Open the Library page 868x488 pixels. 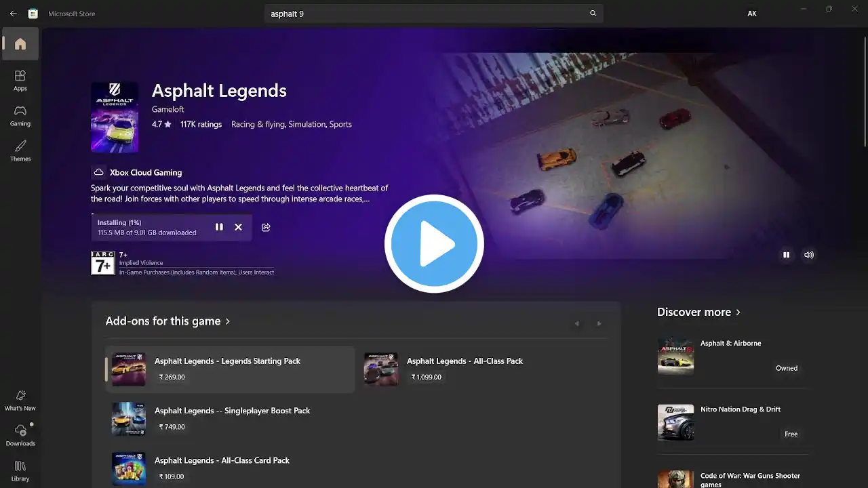pos(20,470)
